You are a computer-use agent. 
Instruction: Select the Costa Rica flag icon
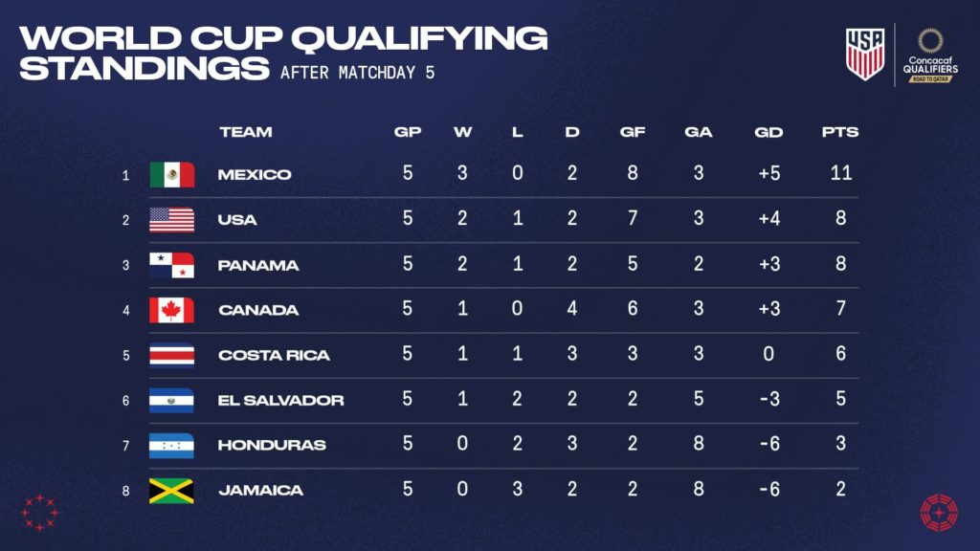(172, 355)
